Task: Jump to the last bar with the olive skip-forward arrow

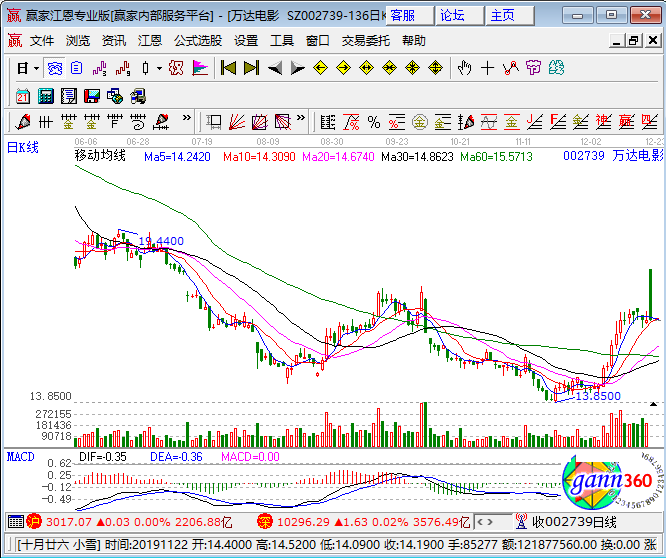Action: (251, 68)
